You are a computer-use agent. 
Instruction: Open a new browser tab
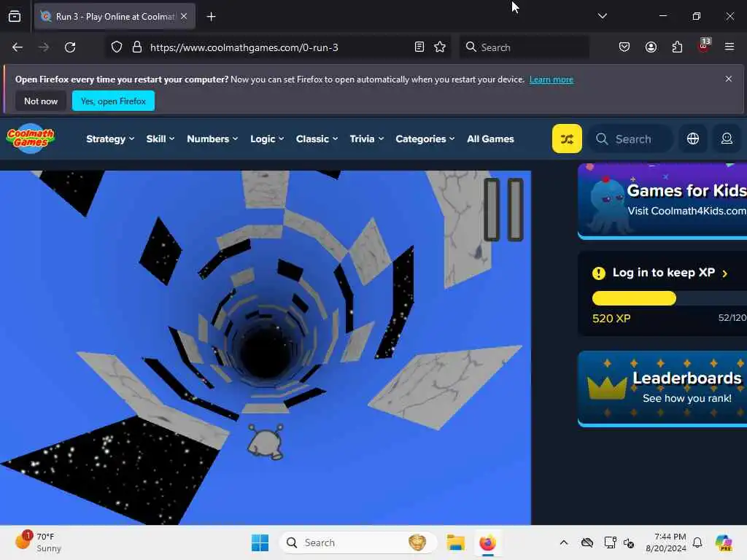click(x=211, y=17)
